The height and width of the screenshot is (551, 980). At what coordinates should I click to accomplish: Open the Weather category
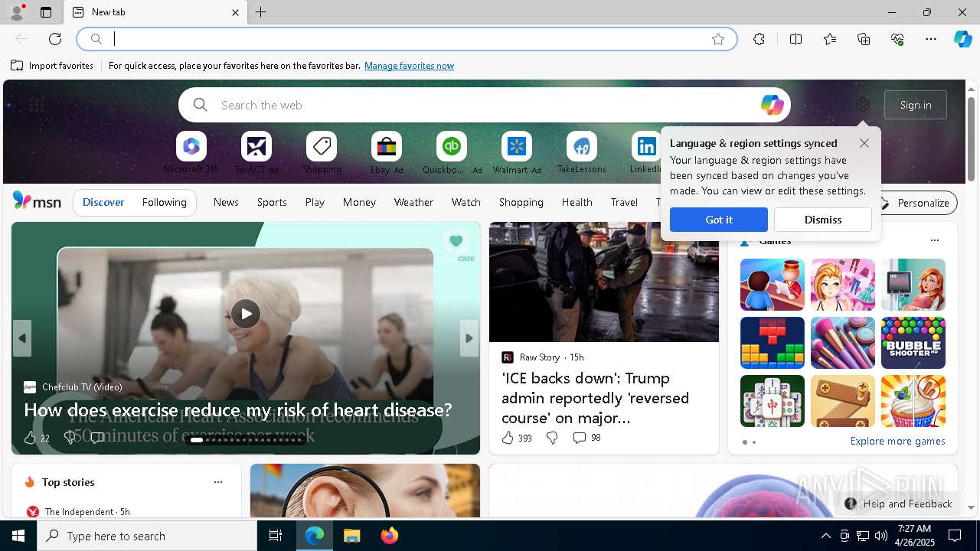413,203
